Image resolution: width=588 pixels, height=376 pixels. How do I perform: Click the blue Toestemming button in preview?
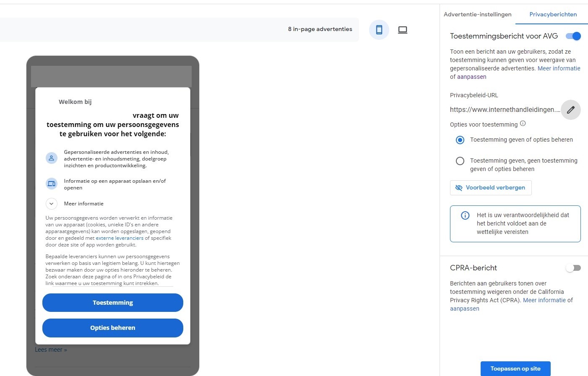[113, 303]
